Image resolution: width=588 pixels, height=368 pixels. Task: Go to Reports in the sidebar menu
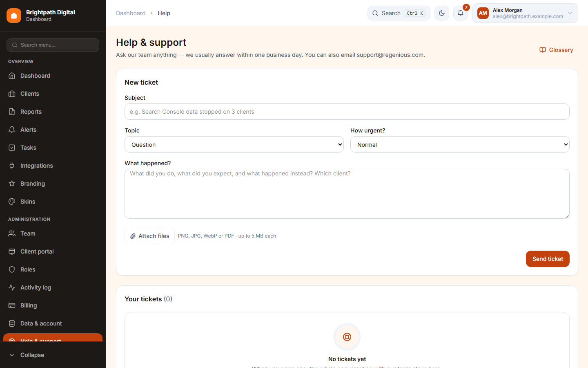[x=53, y=112]
